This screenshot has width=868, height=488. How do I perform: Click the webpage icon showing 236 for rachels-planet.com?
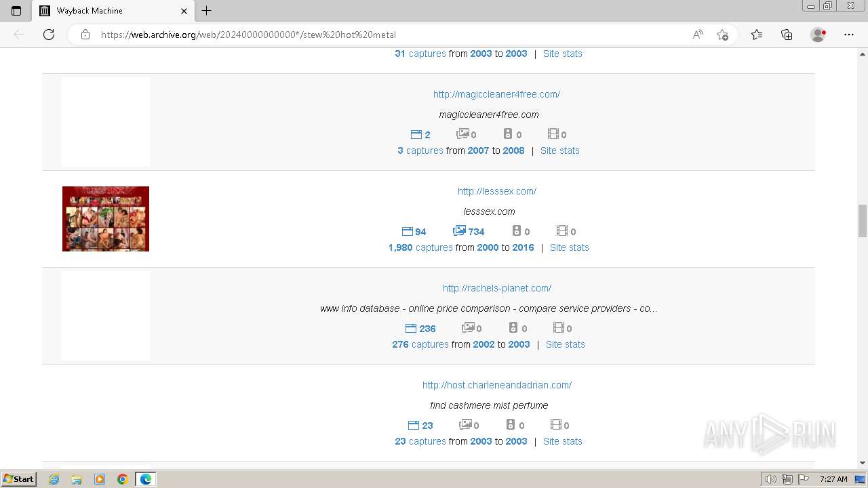coord(411,328)
